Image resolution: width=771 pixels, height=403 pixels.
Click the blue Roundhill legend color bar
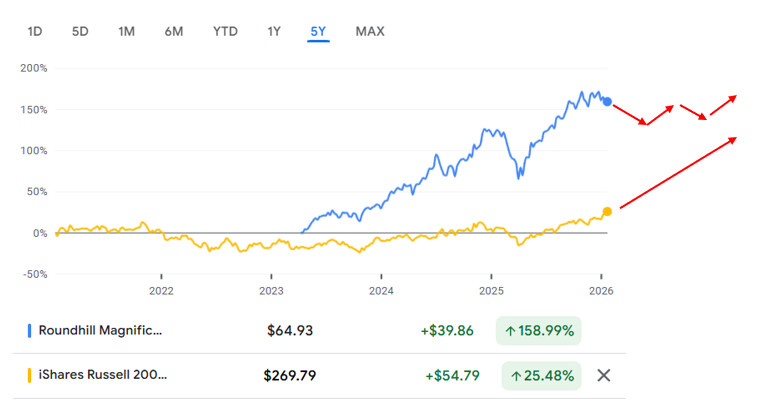[x=30, y=329]
